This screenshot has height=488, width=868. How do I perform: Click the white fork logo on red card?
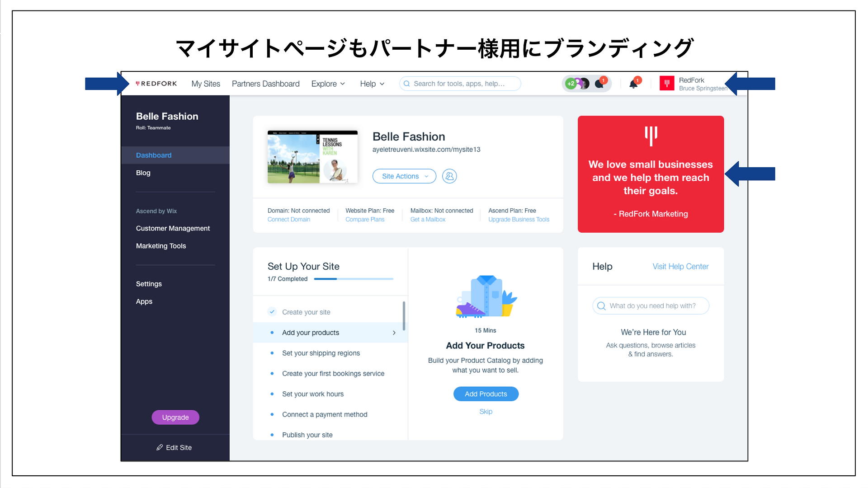(651, 136)
